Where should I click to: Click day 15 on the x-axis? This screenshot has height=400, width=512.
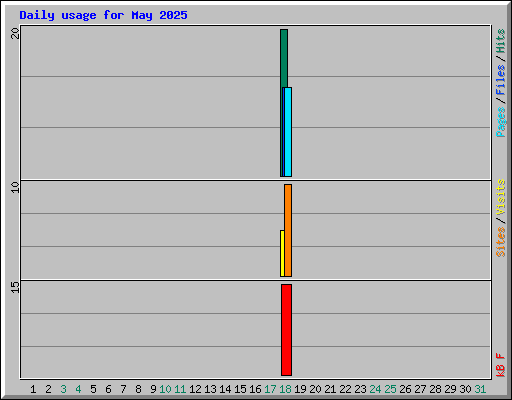240,389
